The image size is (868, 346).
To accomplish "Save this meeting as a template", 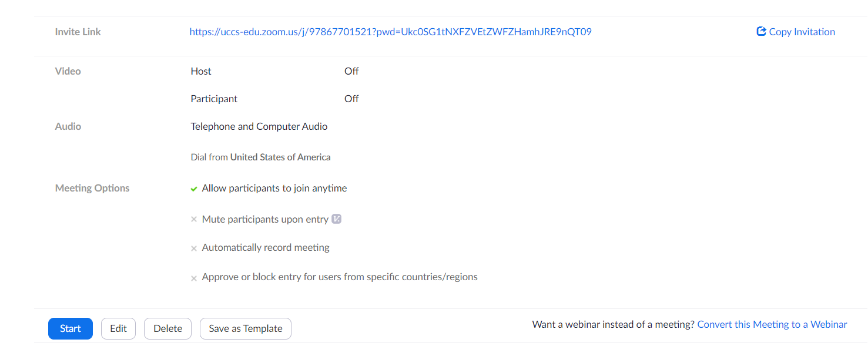I will [x=246, y=328].
